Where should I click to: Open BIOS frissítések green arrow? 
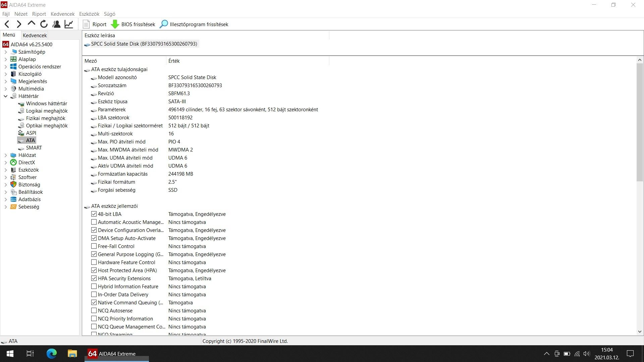click(115, 24)
